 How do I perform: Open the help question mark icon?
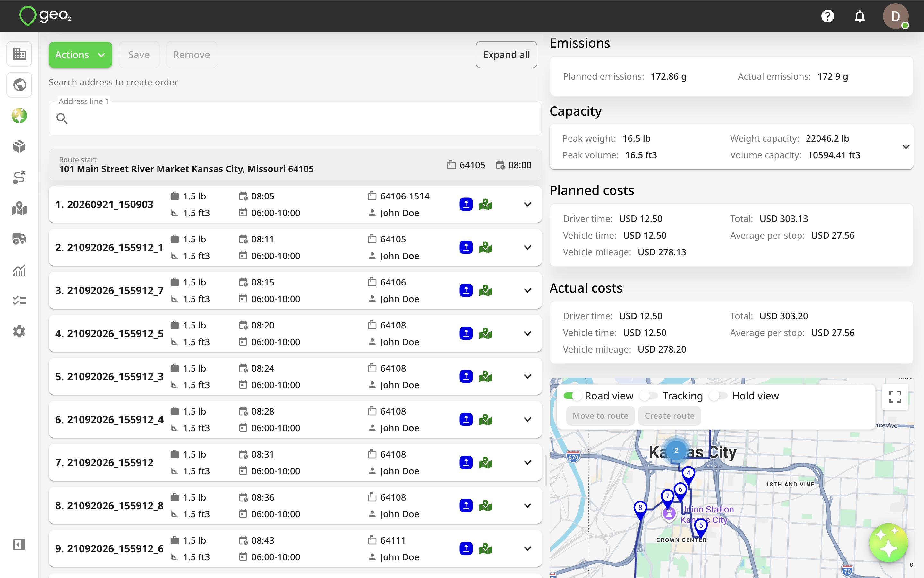pyautogui.click(x=827, y=16)
